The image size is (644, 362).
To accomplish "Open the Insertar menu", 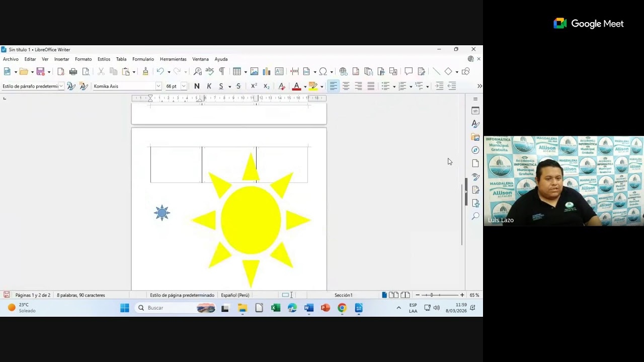I will pos(61,59).
